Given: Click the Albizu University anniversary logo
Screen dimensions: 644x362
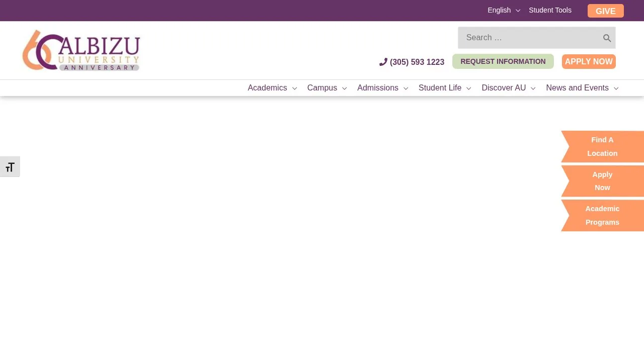Looking at the screenshot, I should click(x=81, y=50).
